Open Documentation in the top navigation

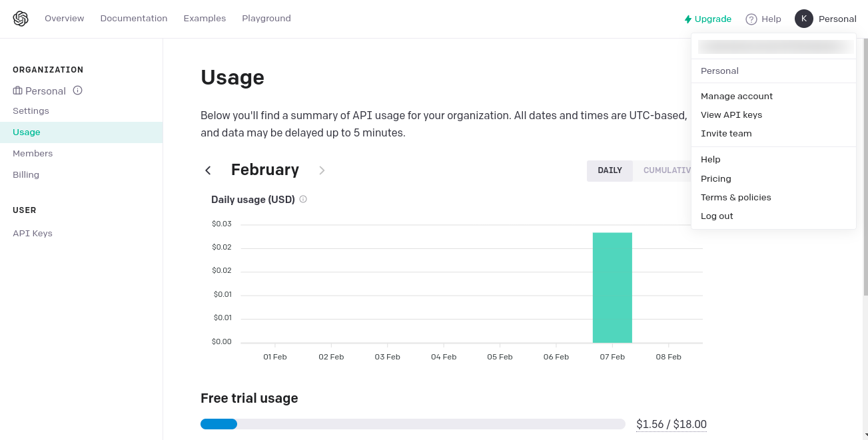point(134,19)
